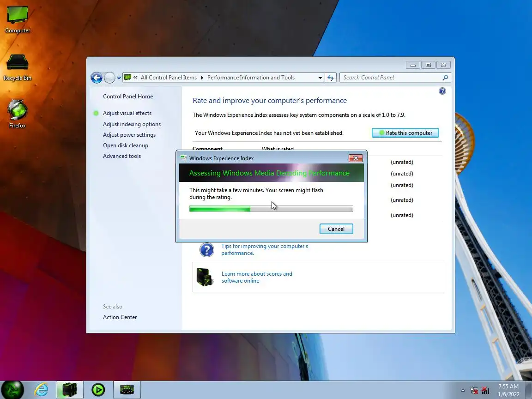The height and width of the screenshot is (399, 532).
Task: Select Performance Information and Tools breadcrumb
Action: (x=251, y=78)
